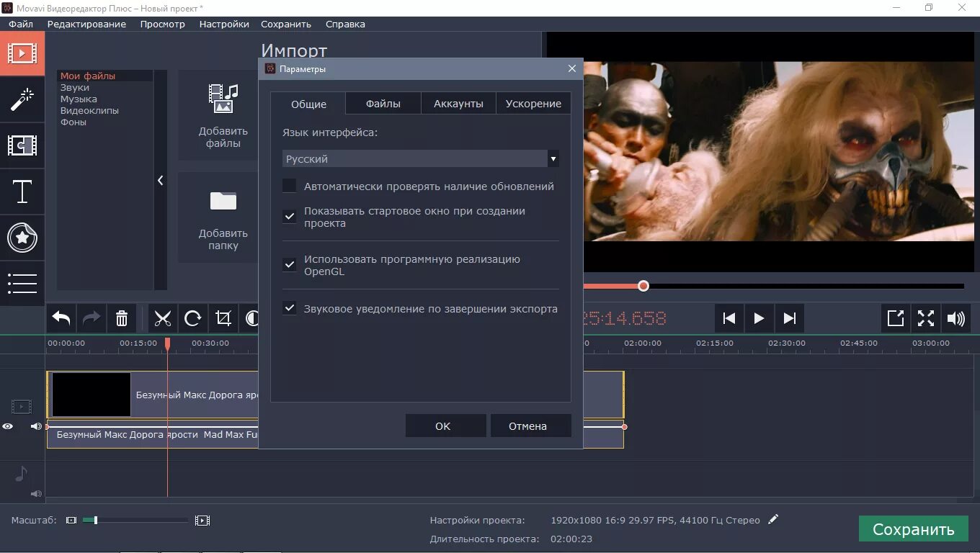
Task: Open the More tools list tab
Action: coord(22,283)
